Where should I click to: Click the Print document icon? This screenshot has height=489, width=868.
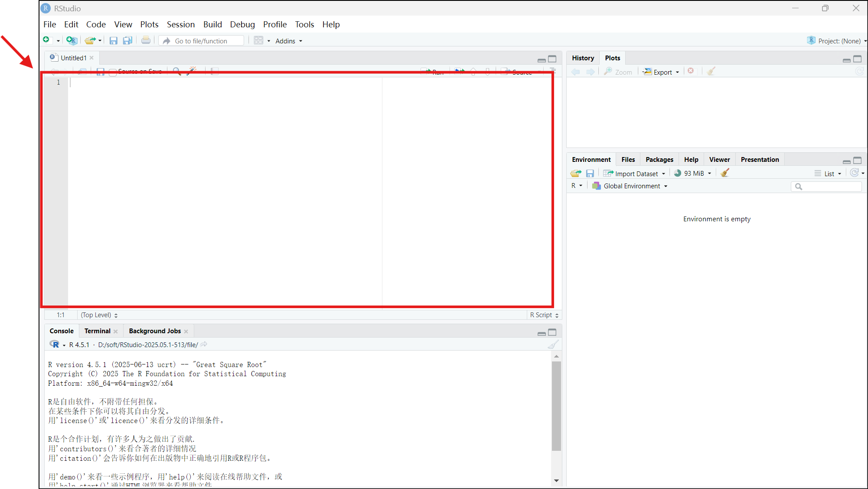coord(146,40)
